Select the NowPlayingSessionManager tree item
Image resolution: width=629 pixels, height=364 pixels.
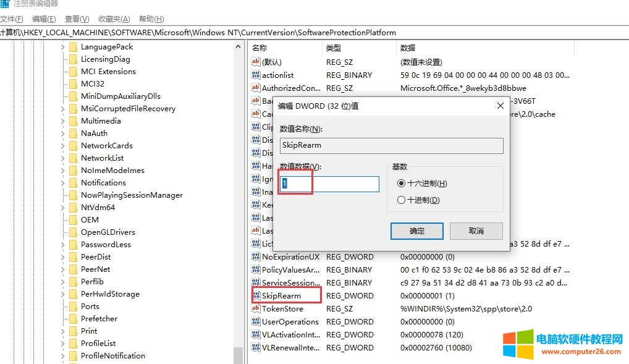(132, 195)
